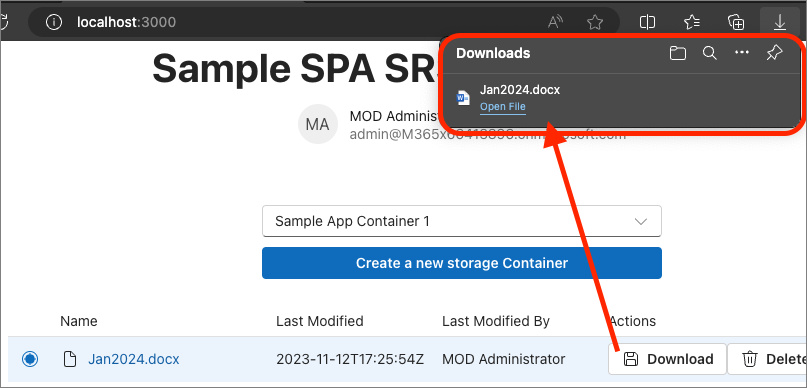
Task: Pin the Downloads panel
Action: click(774, 53)
